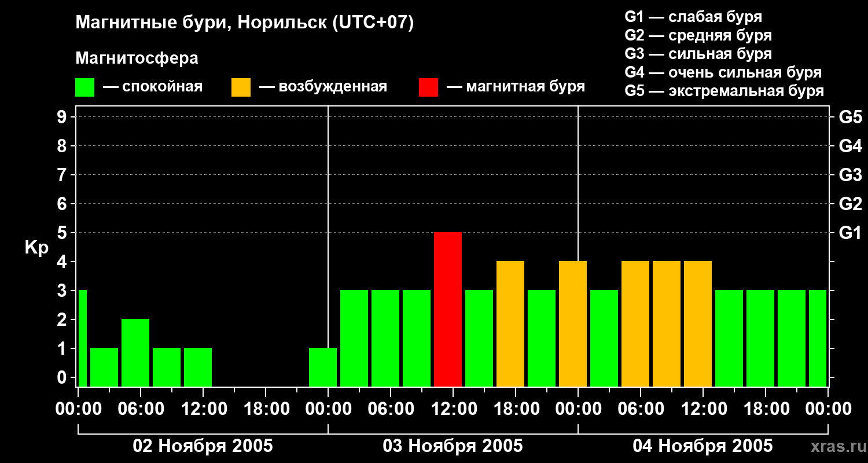
Task: Select the orange bar spanning midnight into 04 November
Action: coord(573,324)
